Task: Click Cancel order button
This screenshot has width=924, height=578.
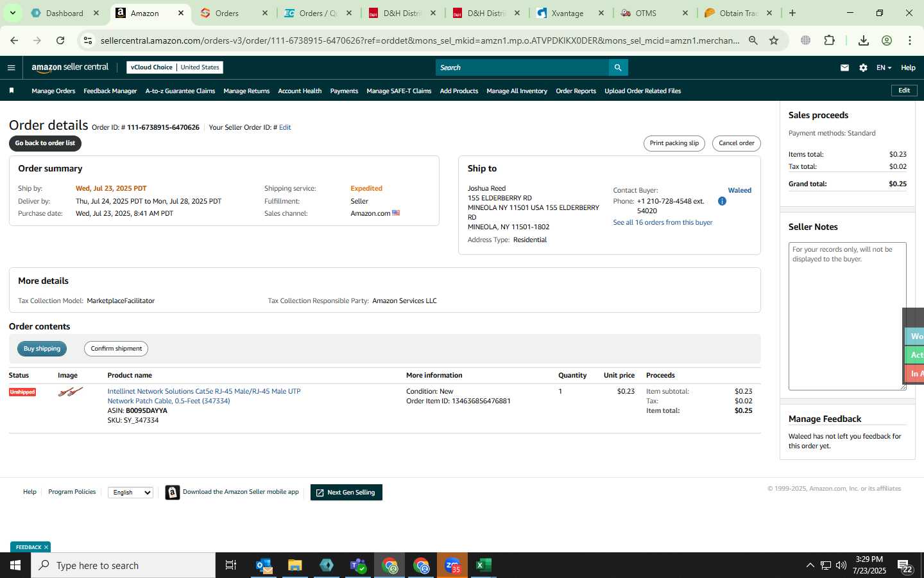Action: click(736, 143)
